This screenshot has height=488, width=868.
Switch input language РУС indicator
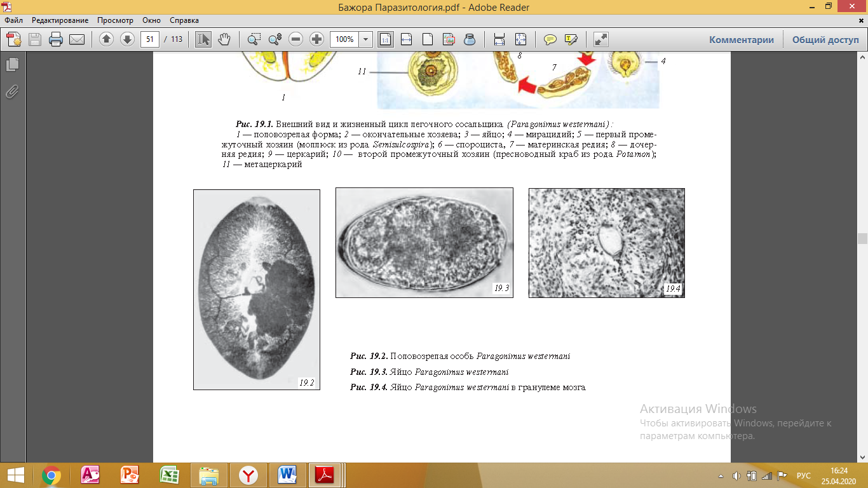[803, 475]
